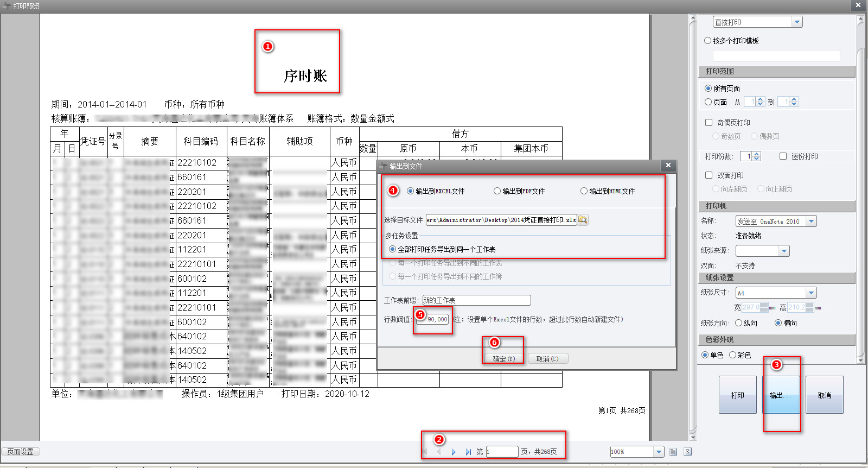Viewport: 868px width, 468px height.
Task: Click the sigma summary icon
Action: pos(687,452)
